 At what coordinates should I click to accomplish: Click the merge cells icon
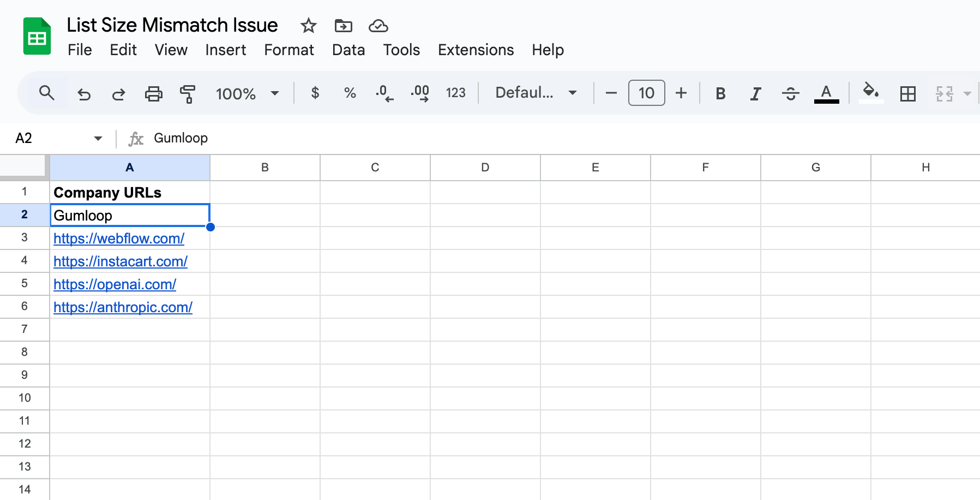[944, 94]
